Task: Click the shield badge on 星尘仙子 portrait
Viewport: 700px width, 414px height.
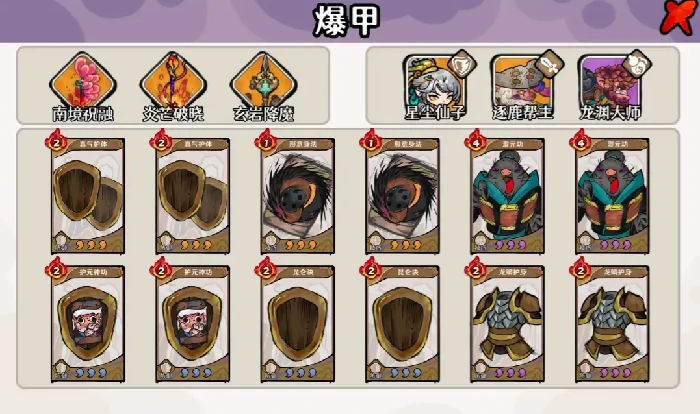Action: (x=462, y=64)
